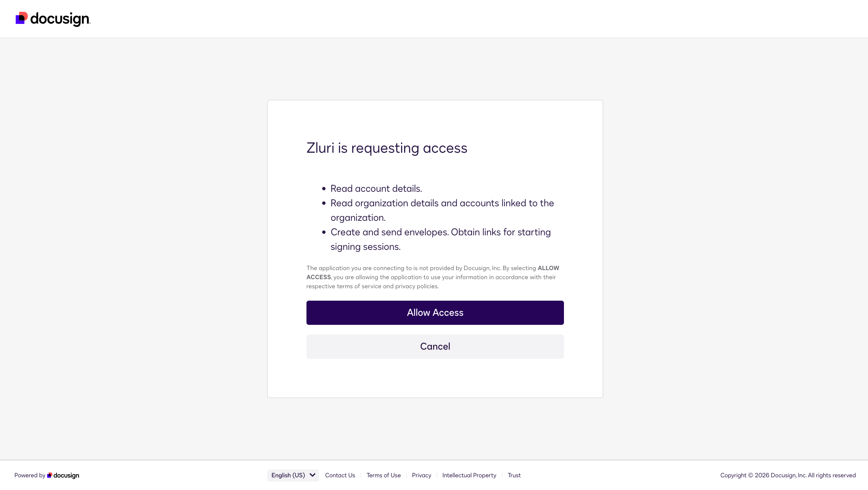View the Terms of Use
This screenshot has width=868, height=490.
384,475
